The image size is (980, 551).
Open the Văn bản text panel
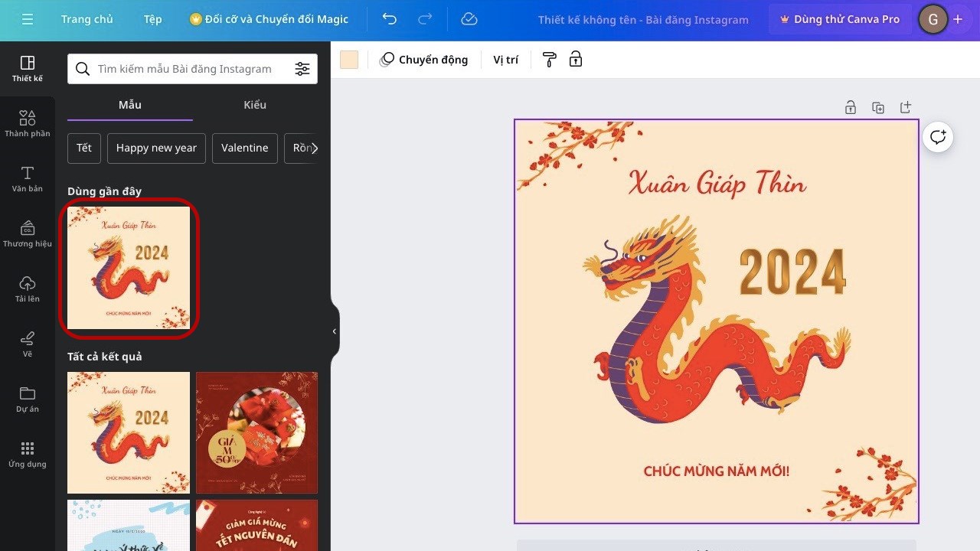(x=28, y=179)
